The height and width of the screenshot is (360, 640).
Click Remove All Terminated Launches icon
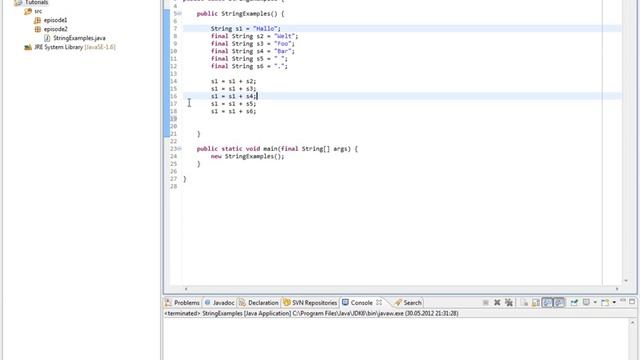pos(509,302)
